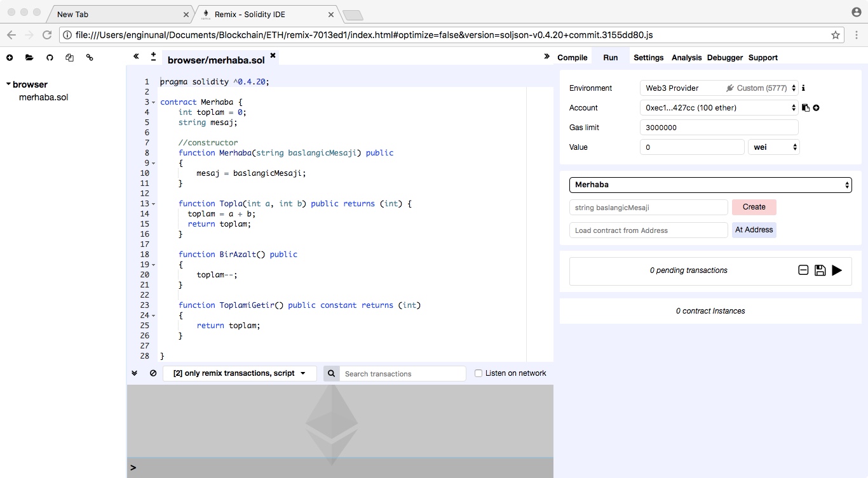Run recorded transactions play icon
The height and width of the screenshot is (478, 868).
837,270
